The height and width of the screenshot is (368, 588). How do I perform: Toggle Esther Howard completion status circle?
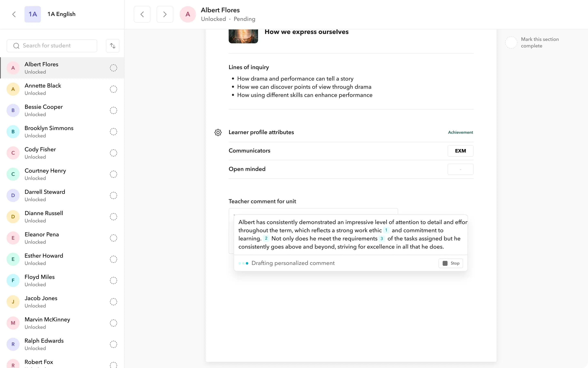pyautogui.click(x=114, y=259)
